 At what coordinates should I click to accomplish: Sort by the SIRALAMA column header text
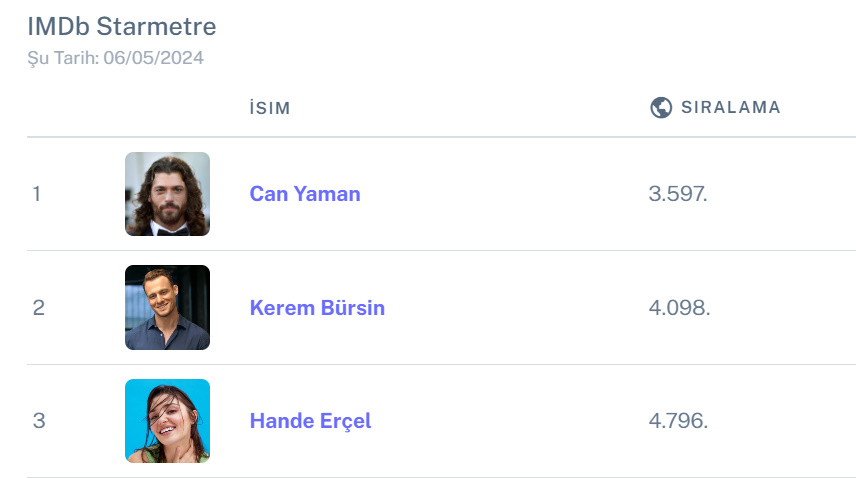730,108
